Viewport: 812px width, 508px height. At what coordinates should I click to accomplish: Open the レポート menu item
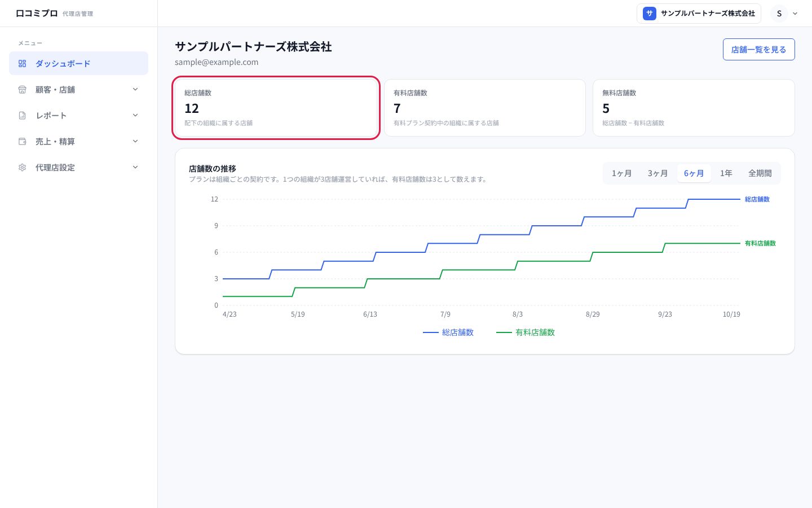point(78,115)
